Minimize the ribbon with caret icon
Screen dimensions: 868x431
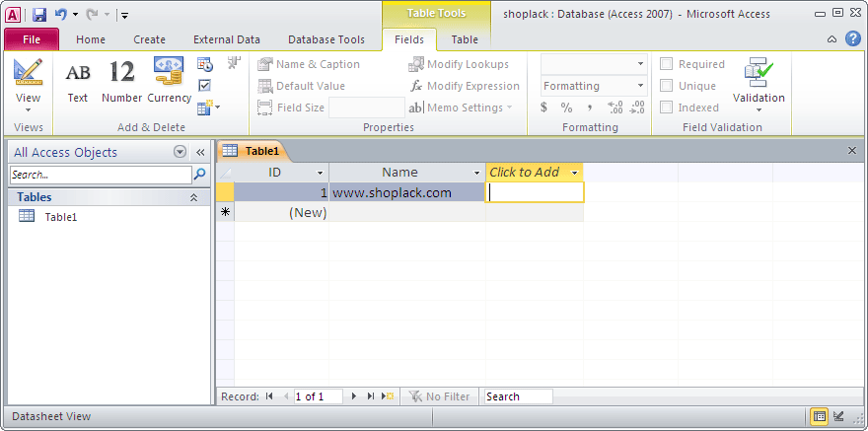tap(832, 39)
